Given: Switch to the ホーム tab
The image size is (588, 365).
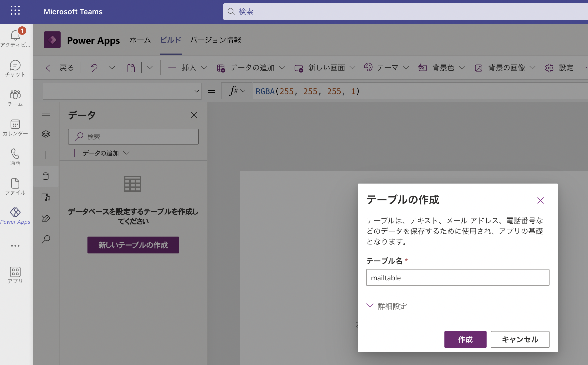Looking at the screenshot, I should pyautogui.click(x=140, y=40).
